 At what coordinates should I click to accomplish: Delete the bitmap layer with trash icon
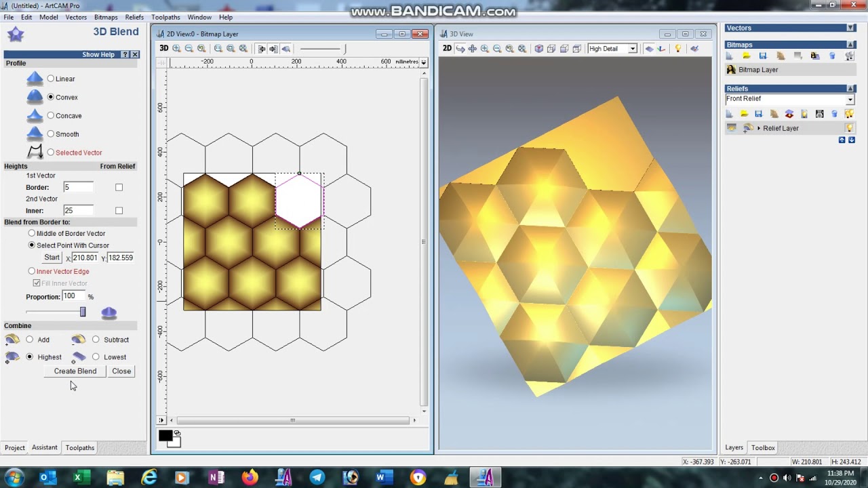point(833,56)
